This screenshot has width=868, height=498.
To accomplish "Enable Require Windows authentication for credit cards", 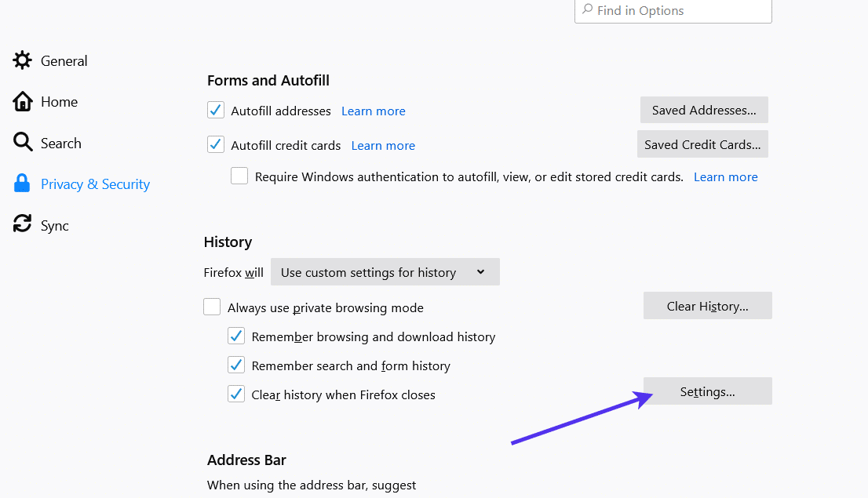I will coord(239,176).
